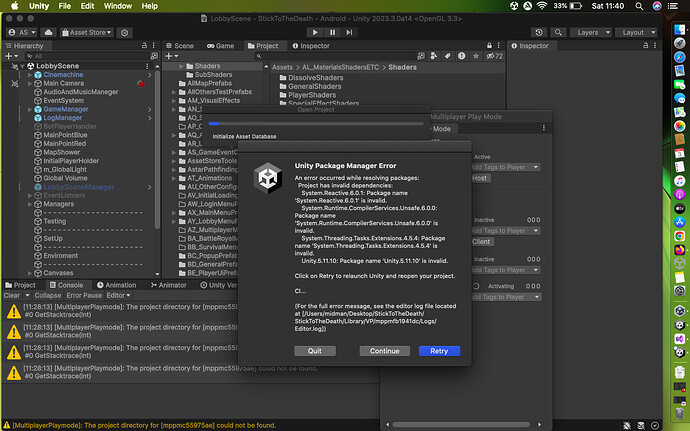Switch to the Game tab
This screenshot has height=431, width=690.
(x=221, y=46)
